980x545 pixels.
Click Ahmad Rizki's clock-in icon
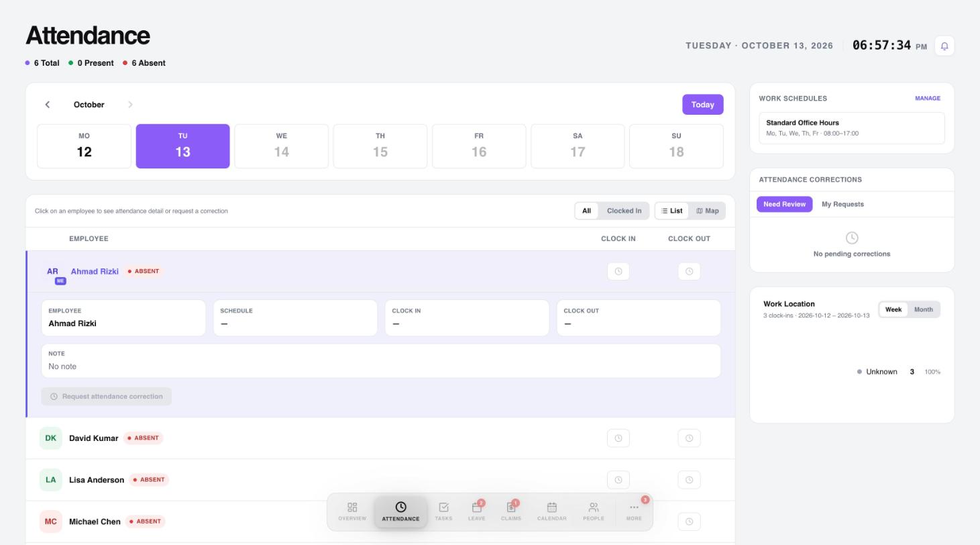pos(618,271)
